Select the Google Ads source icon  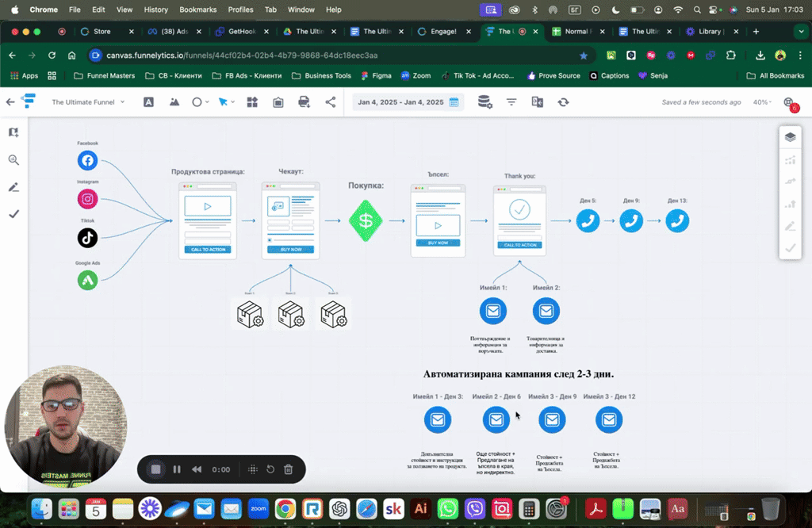point(87,280)
